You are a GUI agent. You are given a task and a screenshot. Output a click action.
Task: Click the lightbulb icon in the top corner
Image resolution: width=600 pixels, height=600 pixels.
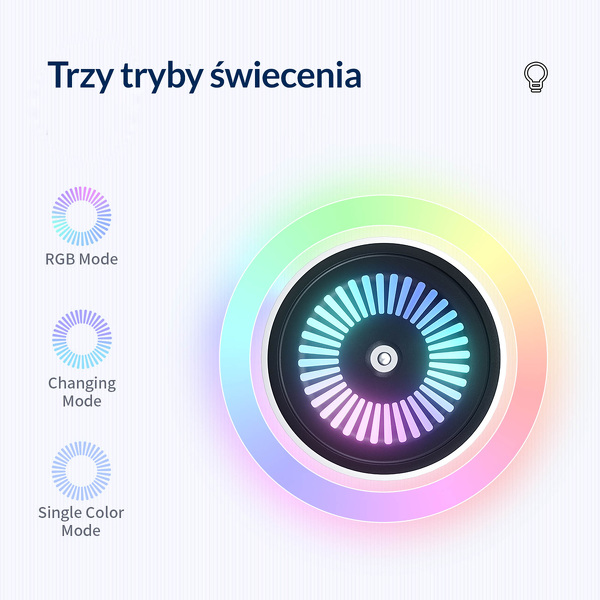click(x=536, y=78)
